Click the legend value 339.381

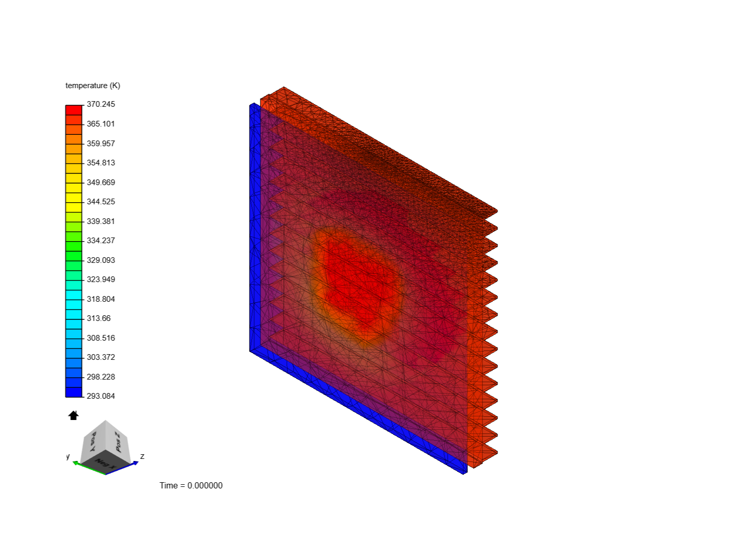click(x=101, y=221)
